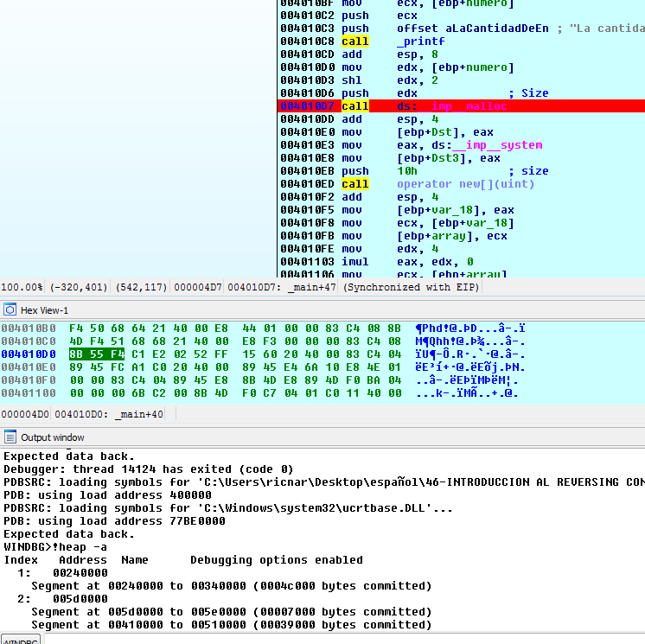This screenshot has width=645, height=644.
Task: Select the ucrtbase.DLL symbol loading line
Action: pyautogui.click(x=228, y=508)
